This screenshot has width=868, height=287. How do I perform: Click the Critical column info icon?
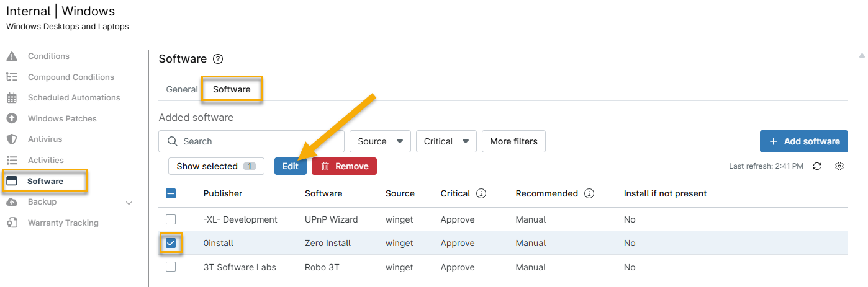tap(481, 193)
